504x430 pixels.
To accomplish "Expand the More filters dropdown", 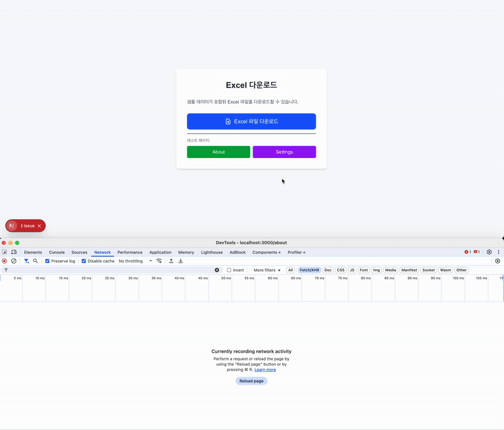I will (x=267, y=270).
